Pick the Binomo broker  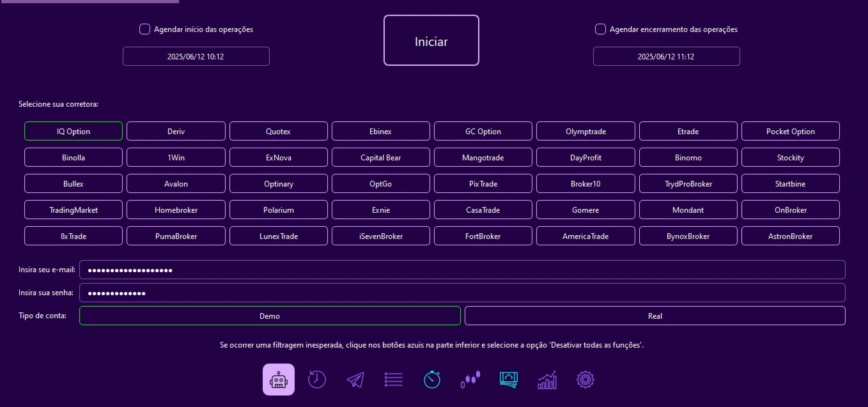[688, 157]
